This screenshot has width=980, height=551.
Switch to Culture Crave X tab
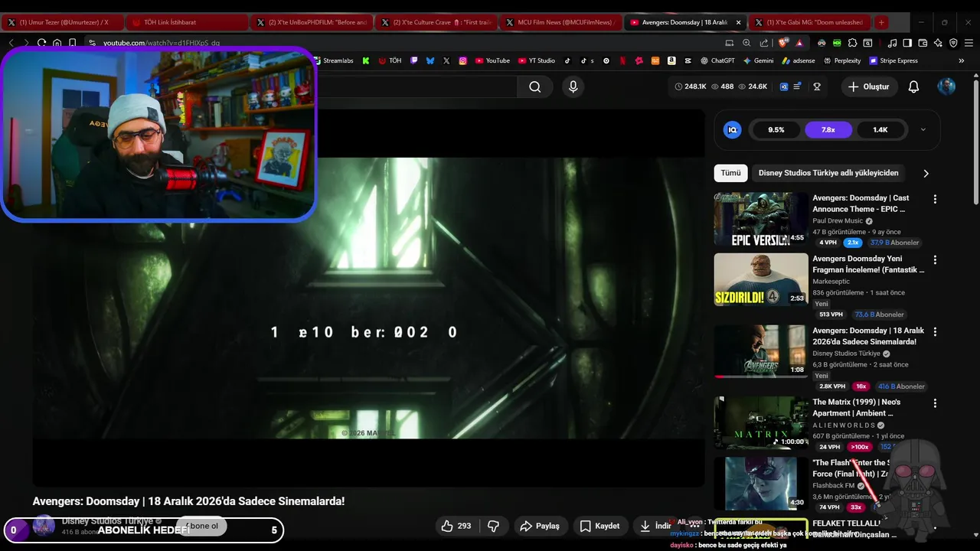(436, 22)
